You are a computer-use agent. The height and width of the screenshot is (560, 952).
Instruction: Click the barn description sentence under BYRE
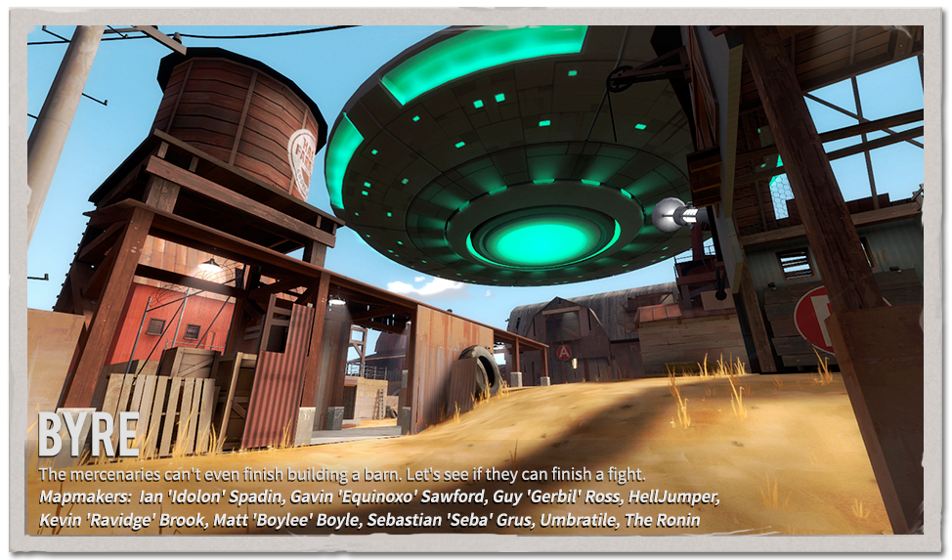click(x=341, y=475)
